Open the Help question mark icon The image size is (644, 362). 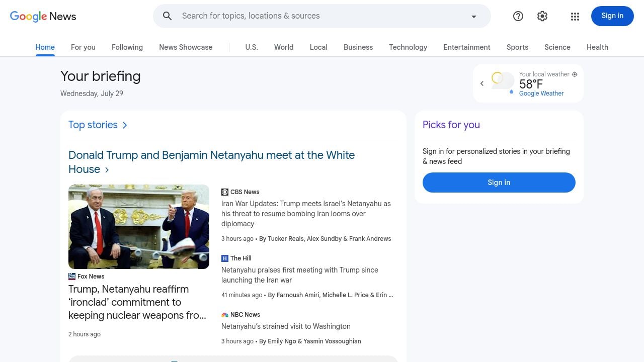coord(518,16)
